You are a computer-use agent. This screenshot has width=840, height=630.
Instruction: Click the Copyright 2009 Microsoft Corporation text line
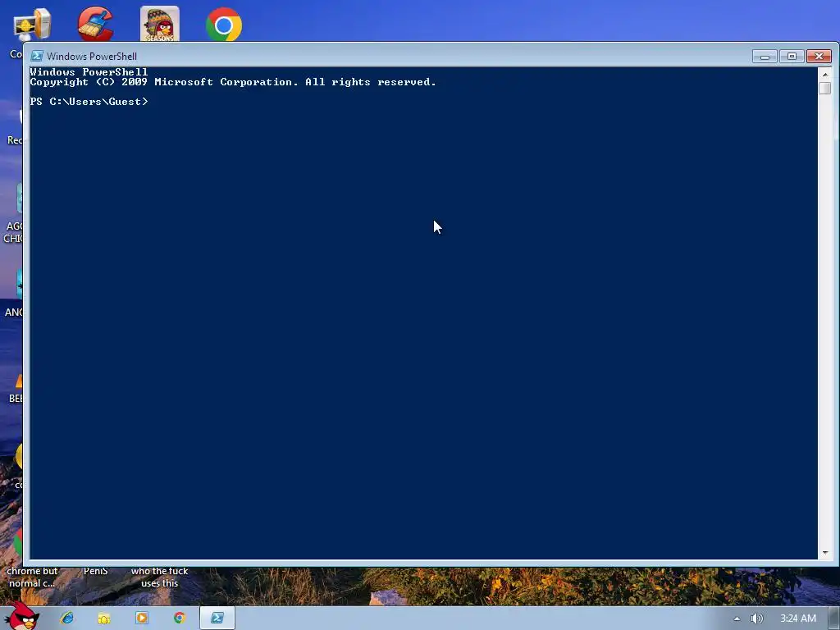[x=233, y=82]
